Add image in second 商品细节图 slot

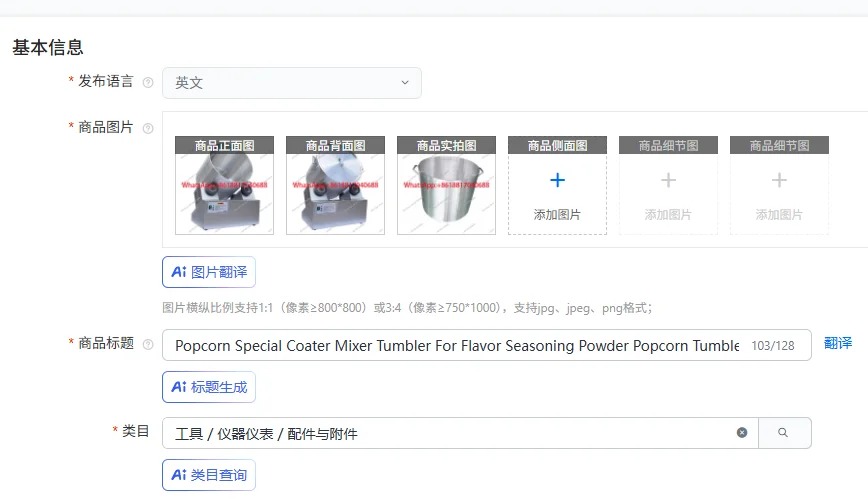pyautogui.click(x=779, y=185)
